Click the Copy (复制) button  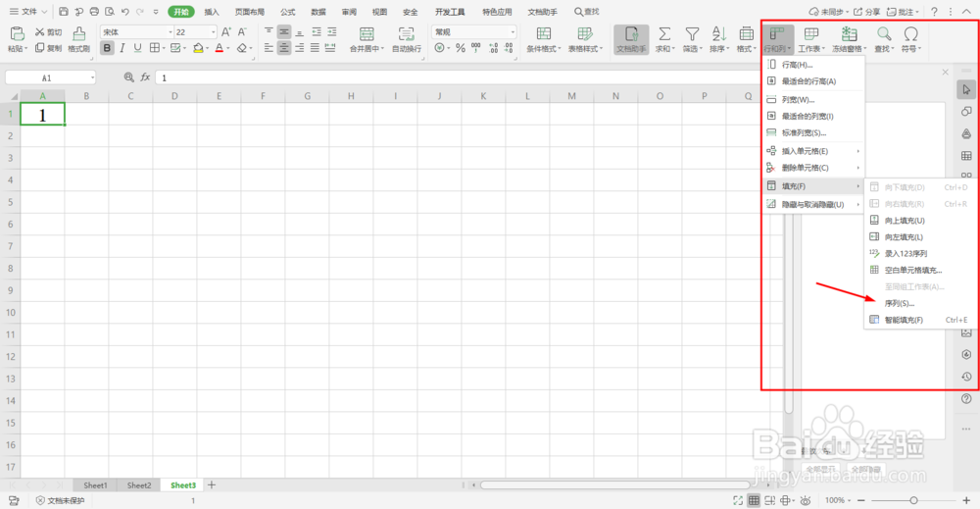[49, 47]
